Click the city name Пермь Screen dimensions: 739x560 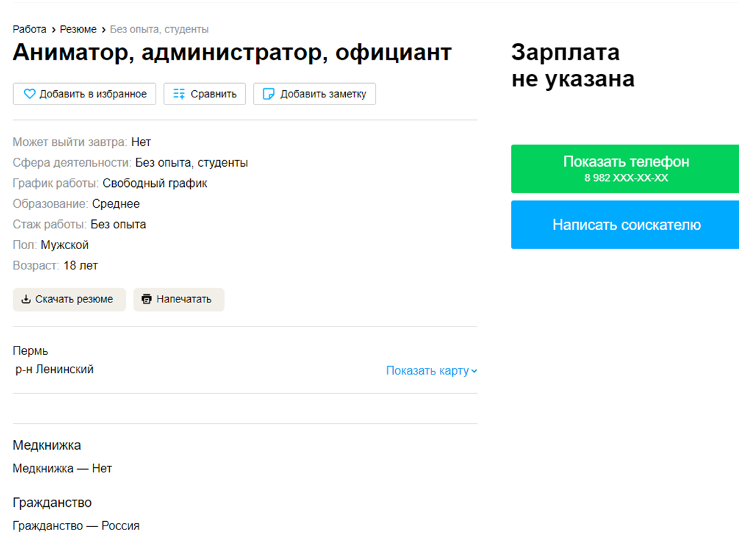coord(30,351)
